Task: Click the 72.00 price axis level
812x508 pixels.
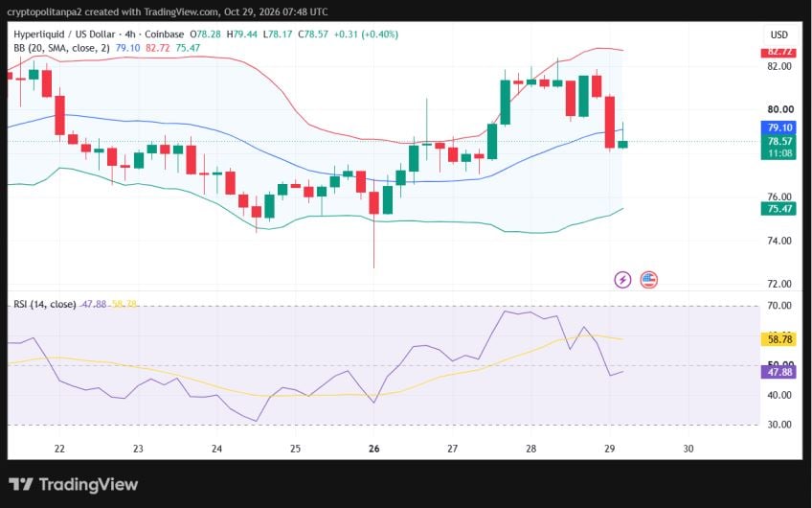Action: [779, 284]
